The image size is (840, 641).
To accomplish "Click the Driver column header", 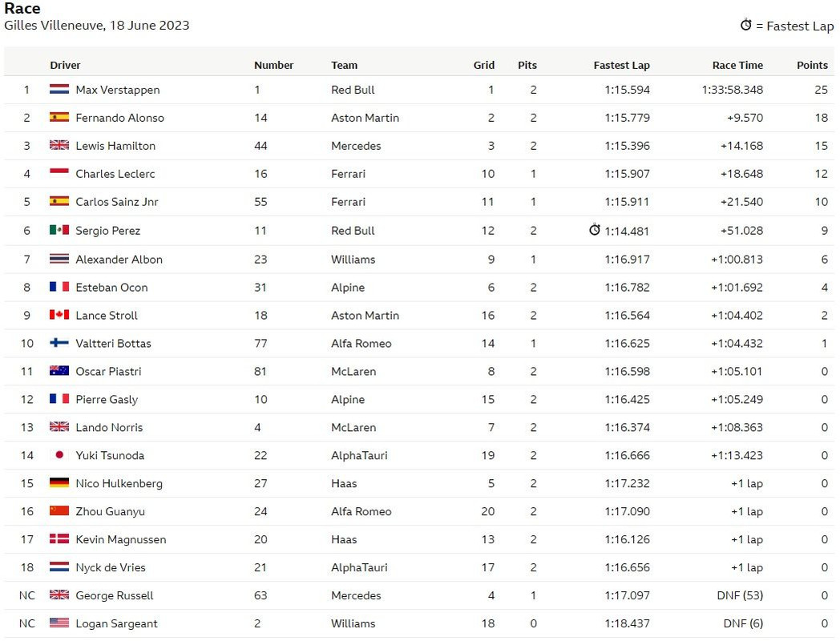I will point(65,66).
